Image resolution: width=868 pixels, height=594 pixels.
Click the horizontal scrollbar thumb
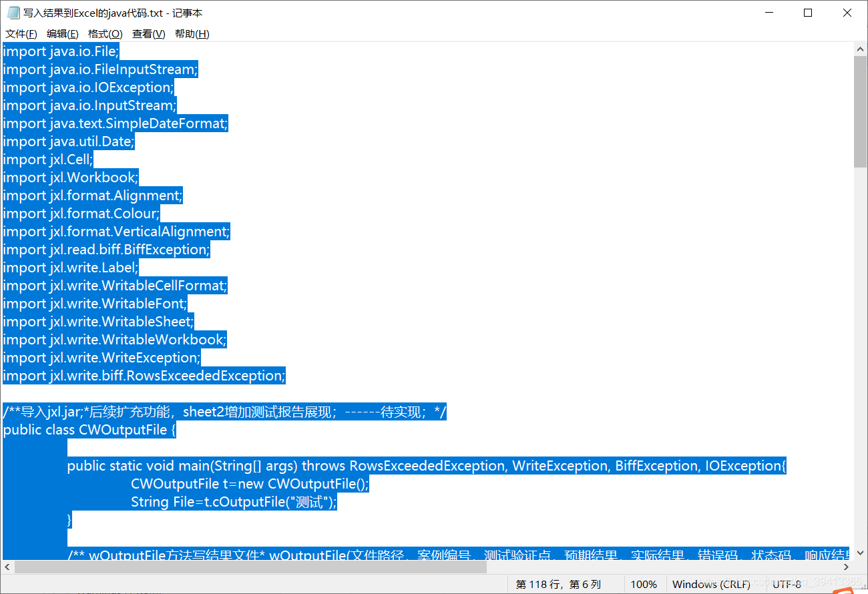click(x=251, y=567)
